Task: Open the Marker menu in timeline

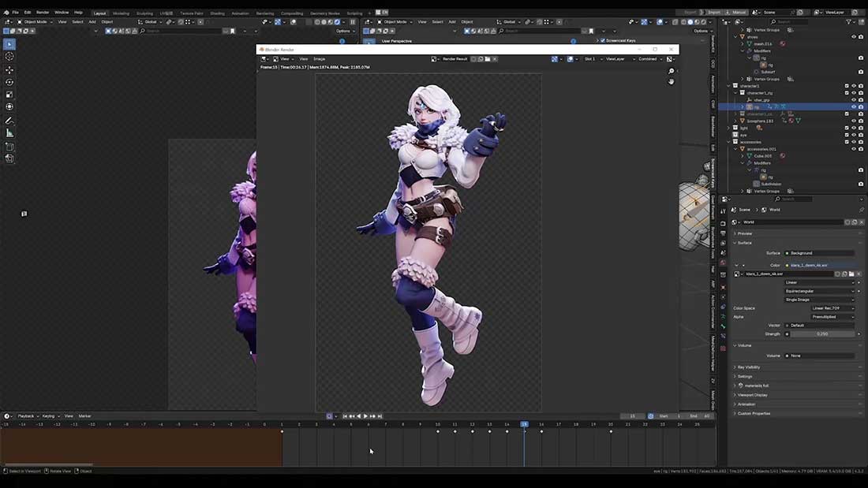Action: [x=84, y=416]
